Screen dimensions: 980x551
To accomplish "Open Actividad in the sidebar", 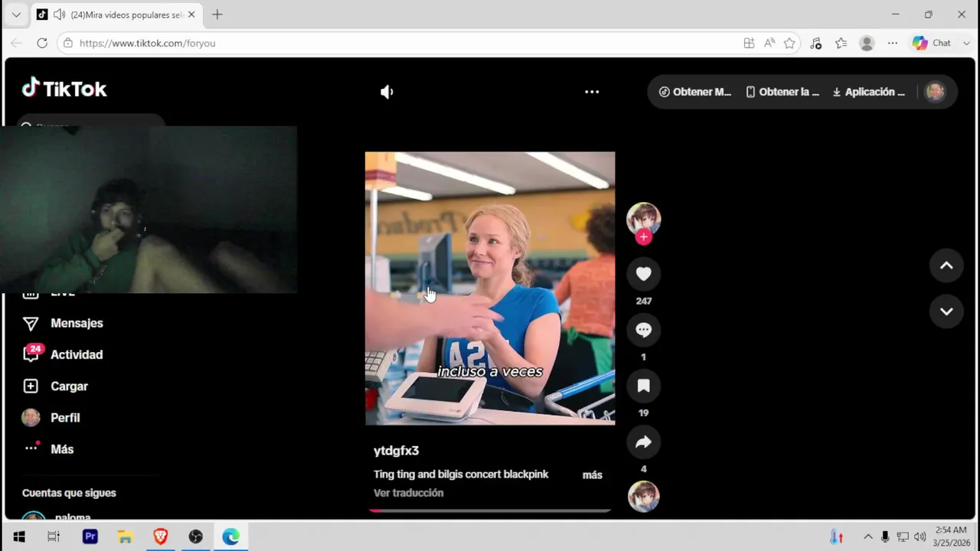I will pyautogui.click(x=77, y=354).
